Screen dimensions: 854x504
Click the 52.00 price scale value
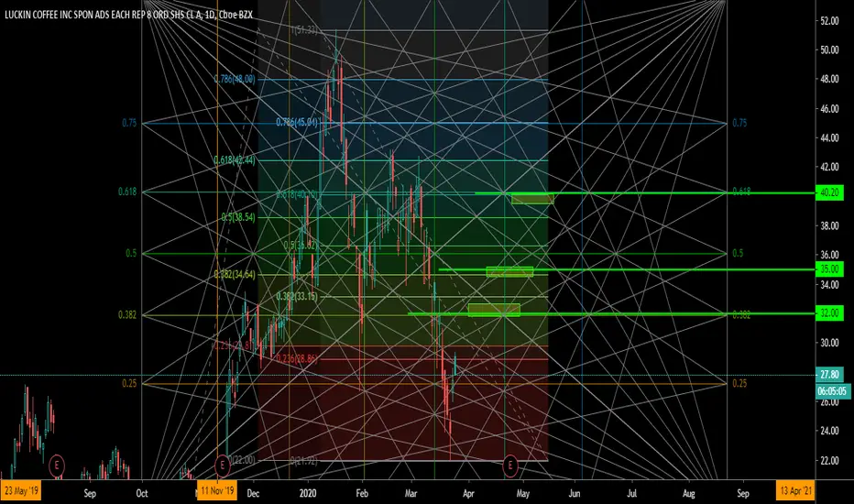click(x=829, y=21)
